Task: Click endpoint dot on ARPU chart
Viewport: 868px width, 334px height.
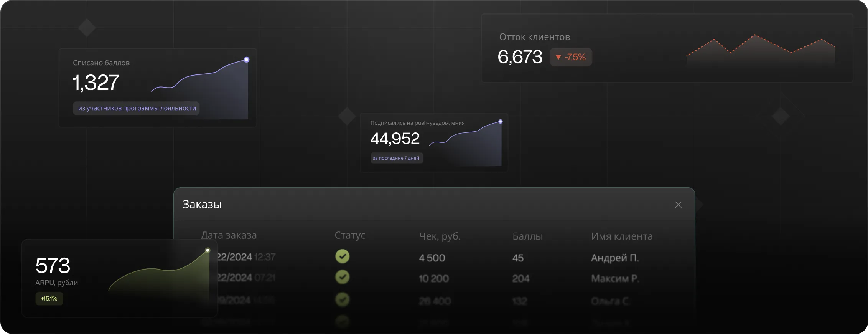Action: point(208,250)
